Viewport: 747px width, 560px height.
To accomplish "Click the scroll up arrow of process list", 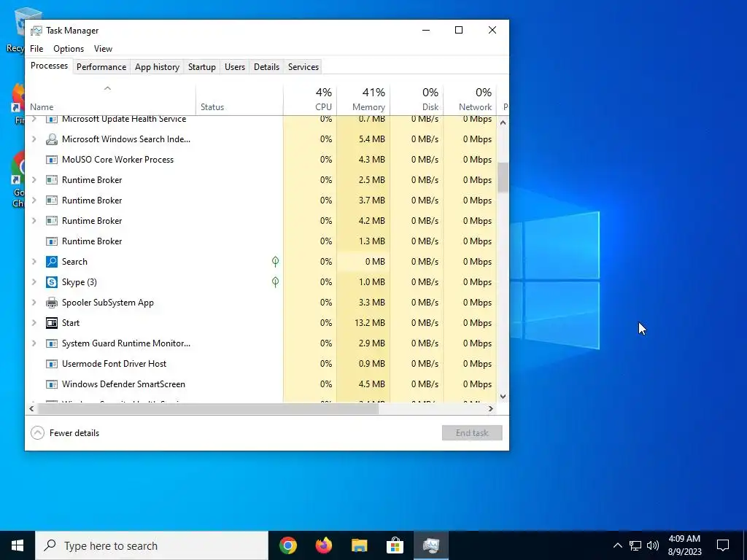I will point(503,122).
